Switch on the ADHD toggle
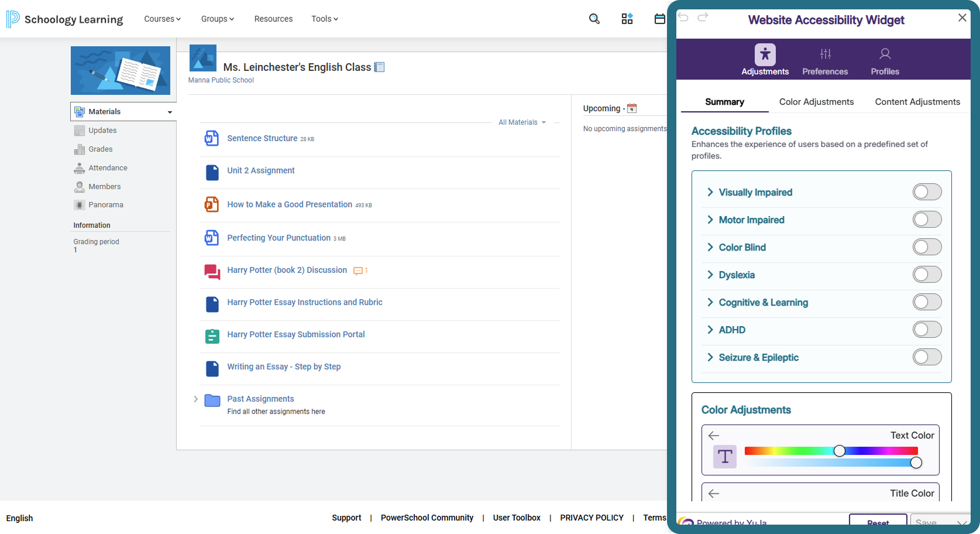 click(x=927, y=330)
